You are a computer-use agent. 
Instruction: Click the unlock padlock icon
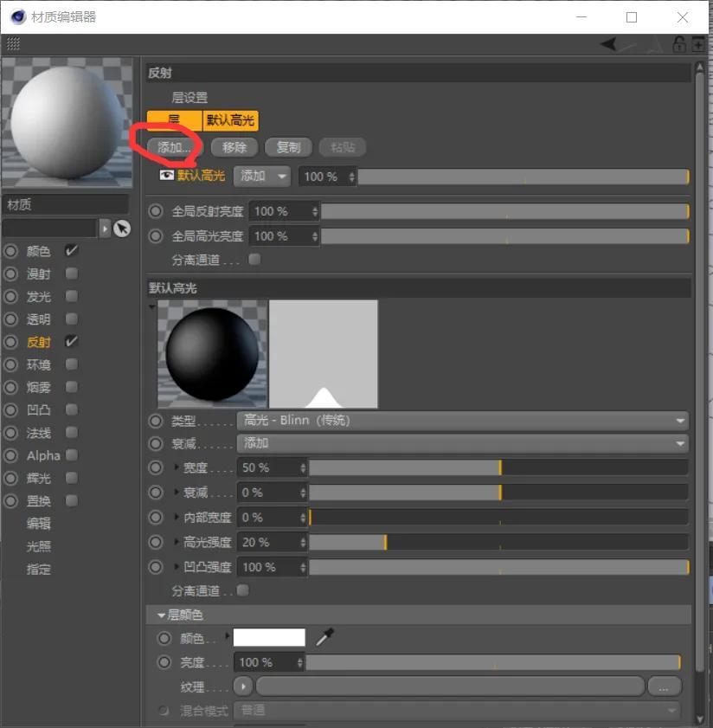tap(679, 44)
